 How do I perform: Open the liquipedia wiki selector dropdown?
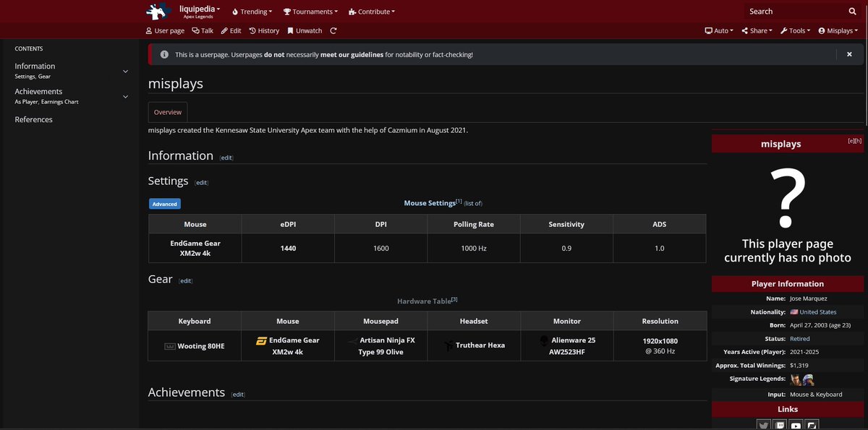tap(200, 12)
